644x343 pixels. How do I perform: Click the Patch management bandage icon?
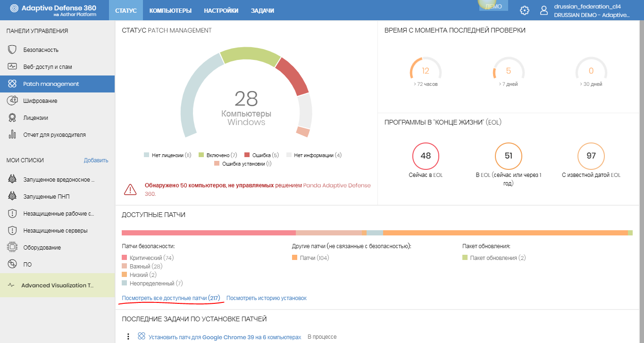[x=13, y=84]
